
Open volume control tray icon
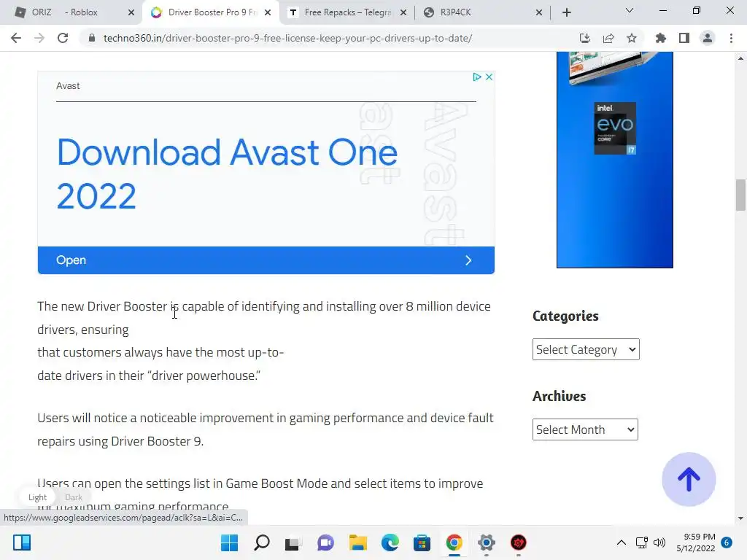659,542
